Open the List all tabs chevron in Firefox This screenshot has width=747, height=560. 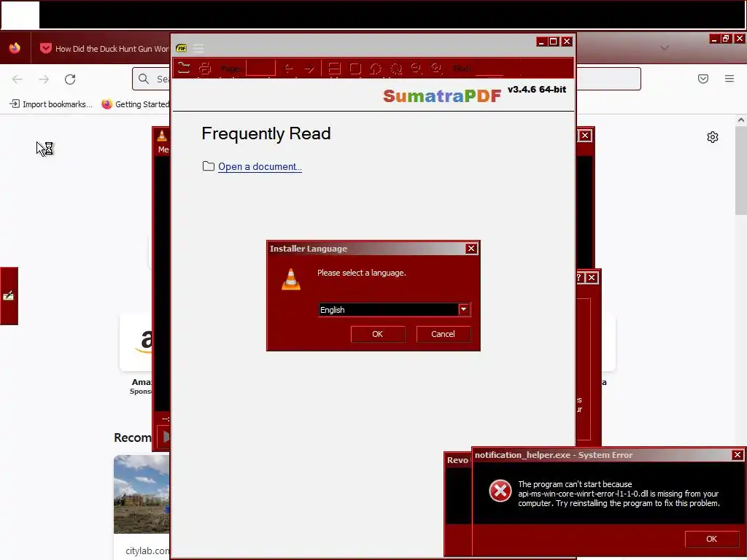coord(665,47)
